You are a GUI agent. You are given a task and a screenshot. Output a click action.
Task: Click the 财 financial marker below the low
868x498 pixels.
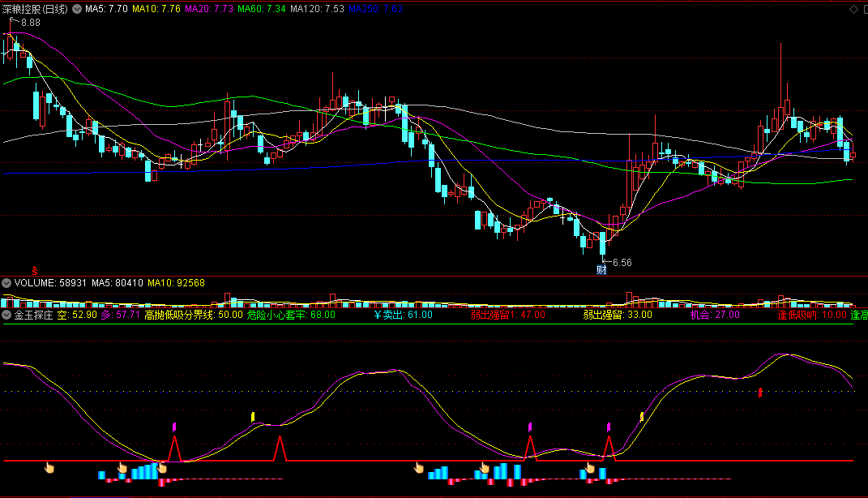(x=601, y=270)
